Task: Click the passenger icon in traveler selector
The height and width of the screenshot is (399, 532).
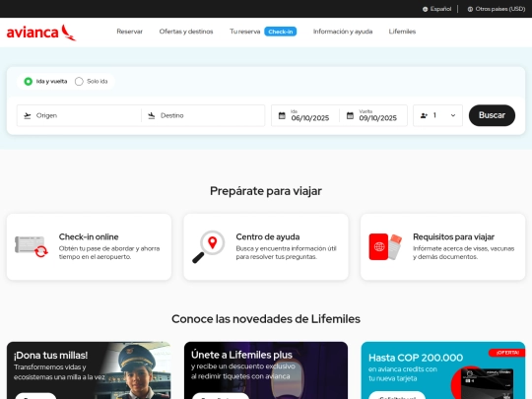Action: (x=424, y=115)
